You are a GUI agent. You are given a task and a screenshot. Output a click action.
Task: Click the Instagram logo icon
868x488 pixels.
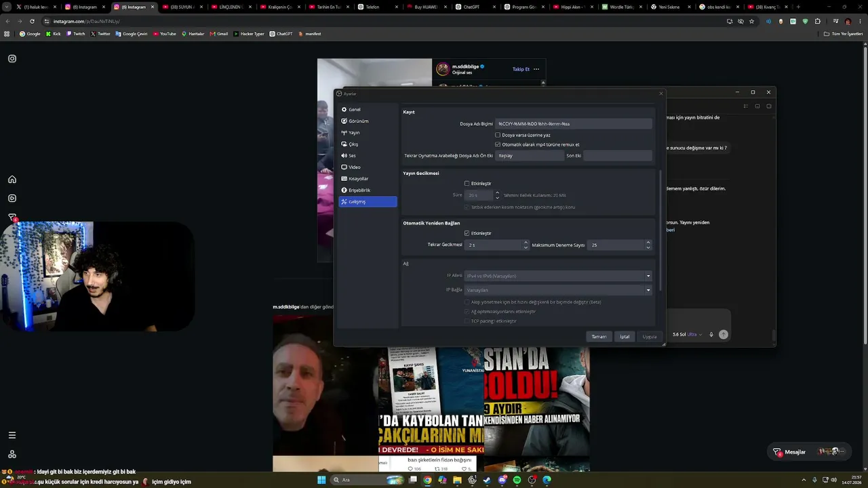[x=12, y=58]
